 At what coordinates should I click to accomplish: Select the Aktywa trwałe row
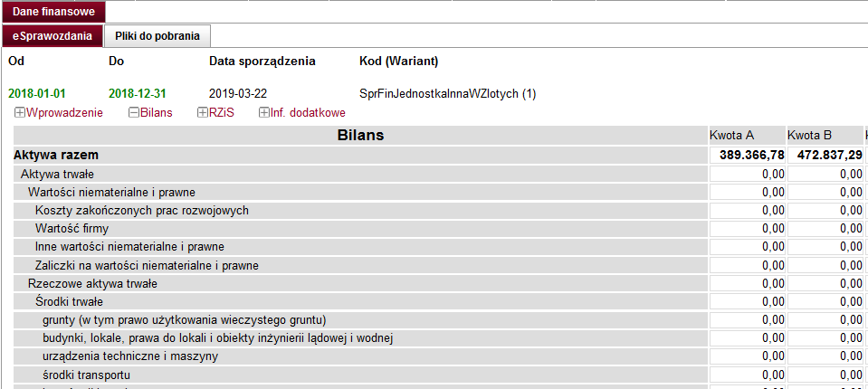[x=58, y=174]
